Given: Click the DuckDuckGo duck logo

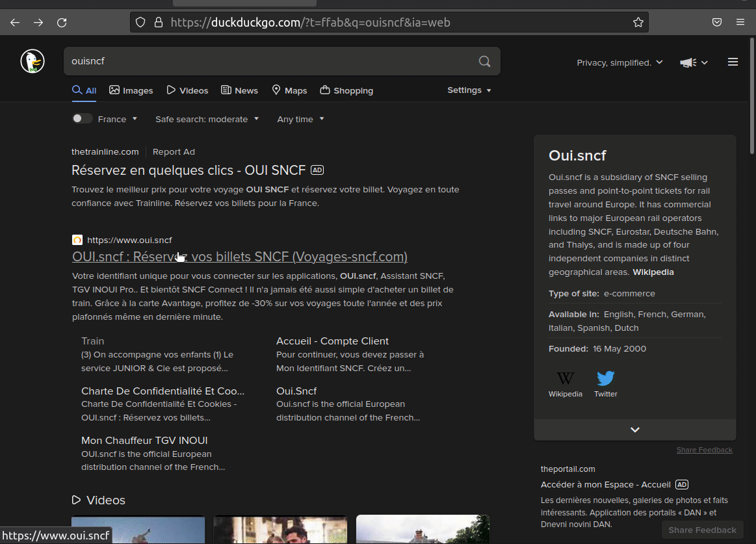Looking at the screenshot, I should point(33,61).
